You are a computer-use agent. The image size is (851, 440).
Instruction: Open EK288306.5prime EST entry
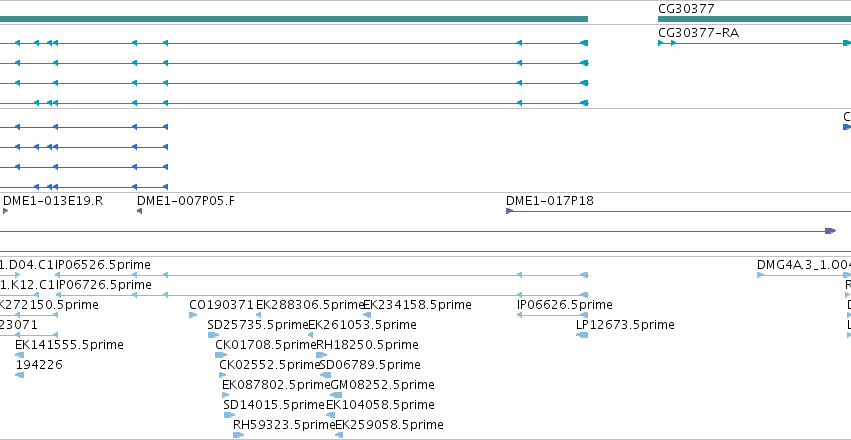(x=309, y=304)
